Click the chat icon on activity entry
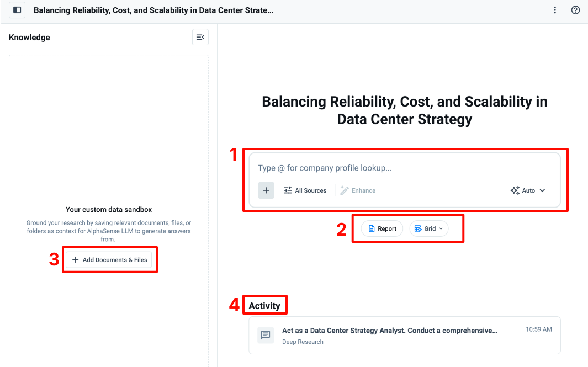Image resolution: width=588 pixels, height=367 pixels. (266, 335)
